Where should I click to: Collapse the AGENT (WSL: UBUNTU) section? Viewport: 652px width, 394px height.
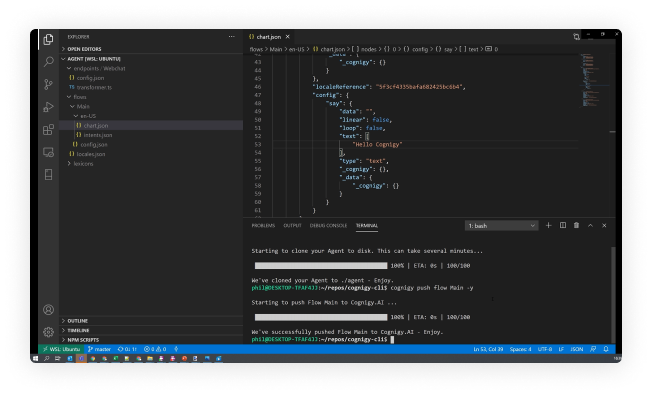tap(151, 59)
